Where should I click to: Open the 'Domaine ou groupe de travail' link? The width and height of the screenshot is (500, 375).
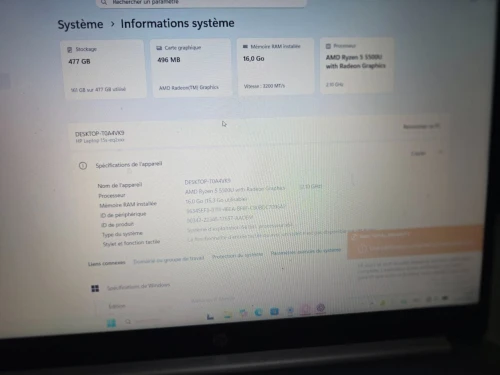169,259
